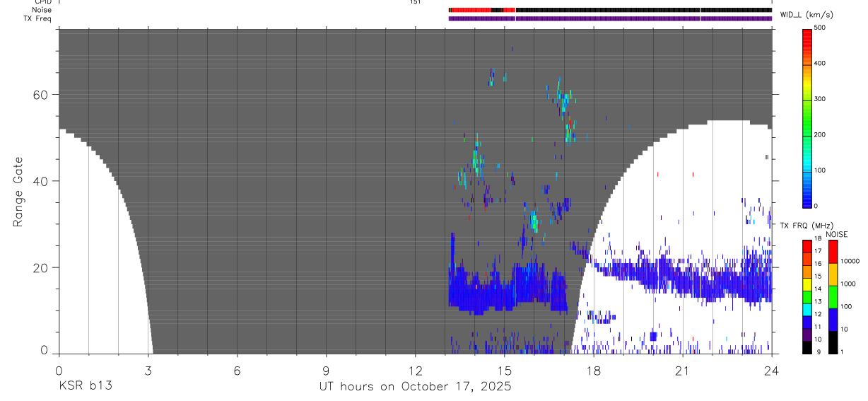Screen dimensions: 868x401
Task: Click the red section of the Noise strip
Action: (x=471, y=10)
